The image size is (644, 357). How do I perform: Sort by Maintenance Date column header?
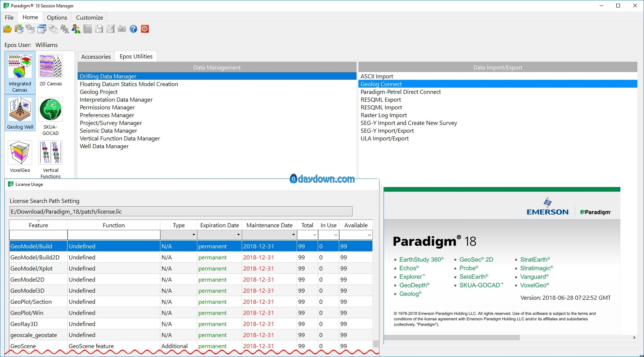tap(269, 225)
